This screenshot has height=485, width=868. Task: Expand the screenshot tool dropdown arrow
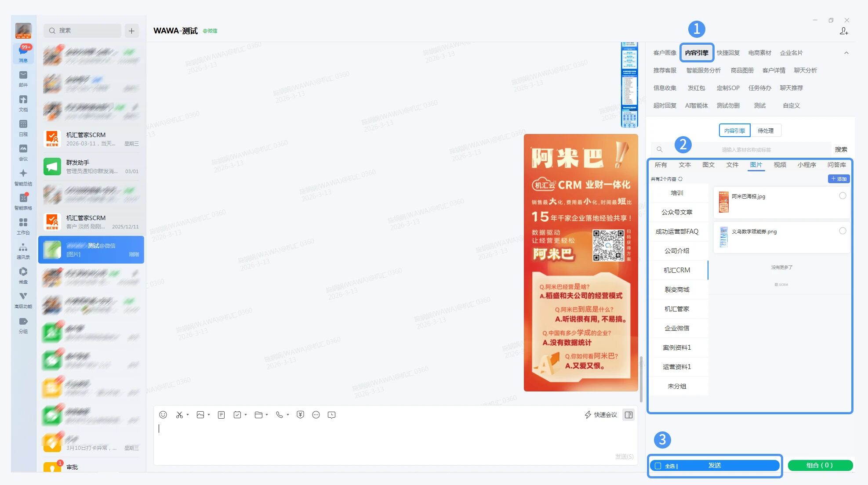coord(188,415)
